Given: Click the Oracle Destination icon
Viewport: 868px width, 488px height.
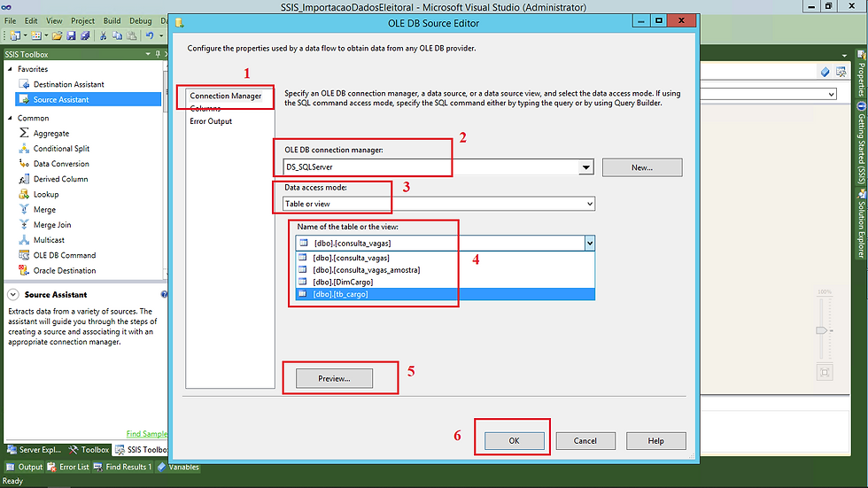Looking at the screenshot, I should (24, 270).
